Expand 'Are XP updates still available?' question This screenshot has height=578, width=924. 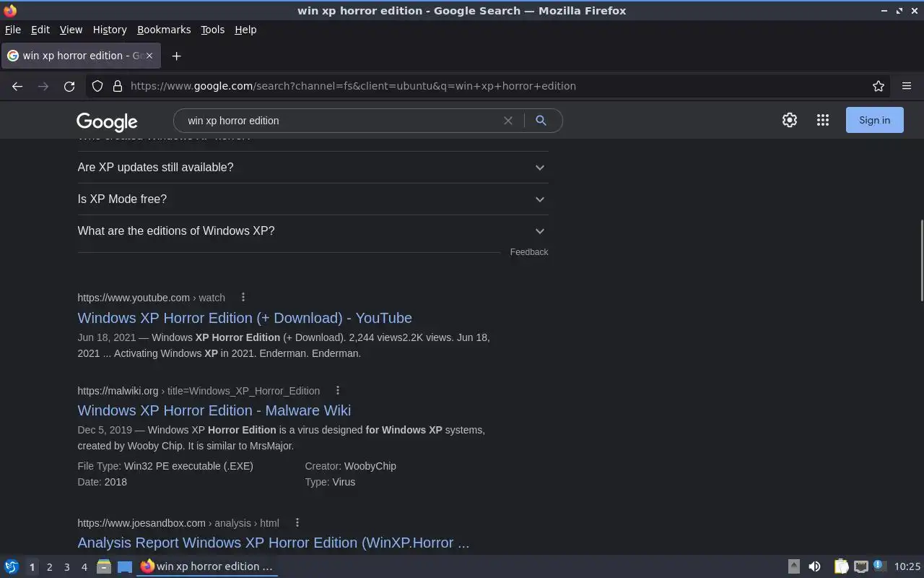pos(313,168)
